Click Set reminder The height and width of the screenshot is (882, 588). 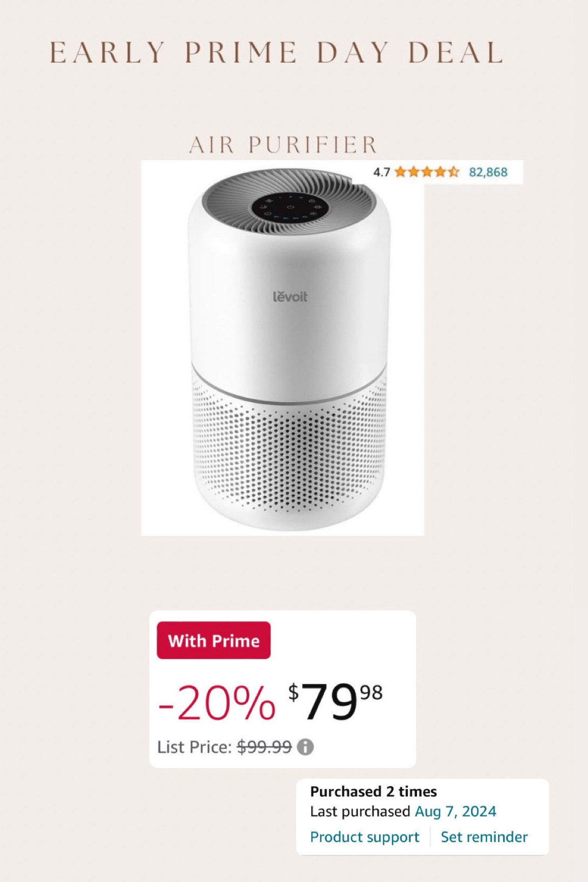[484, 837]
